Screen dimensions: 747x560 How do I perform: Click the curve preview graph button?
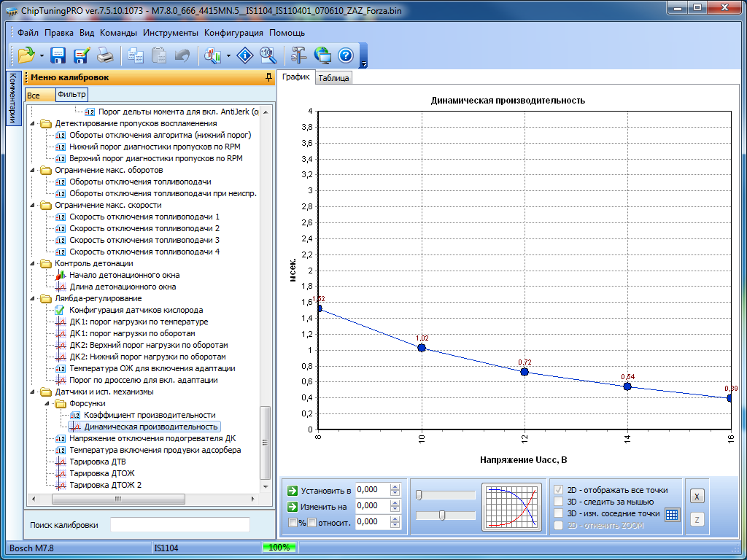tap(511, 506)
